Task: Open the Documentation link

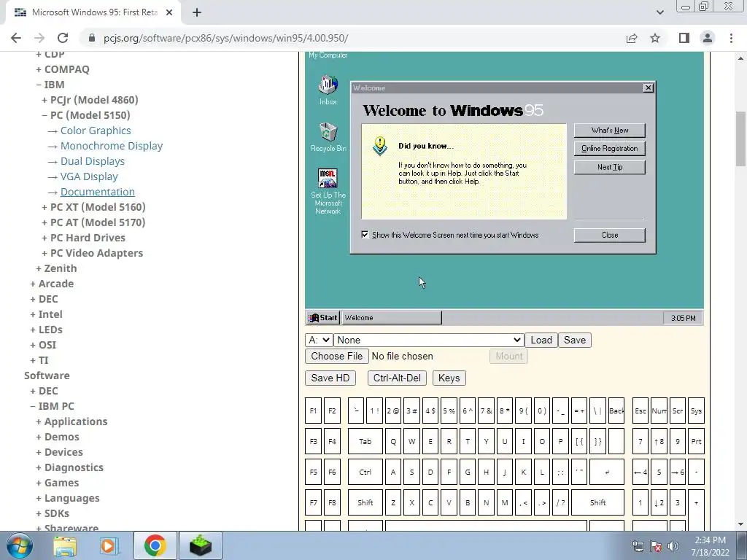Action: (x=98, y=192)
